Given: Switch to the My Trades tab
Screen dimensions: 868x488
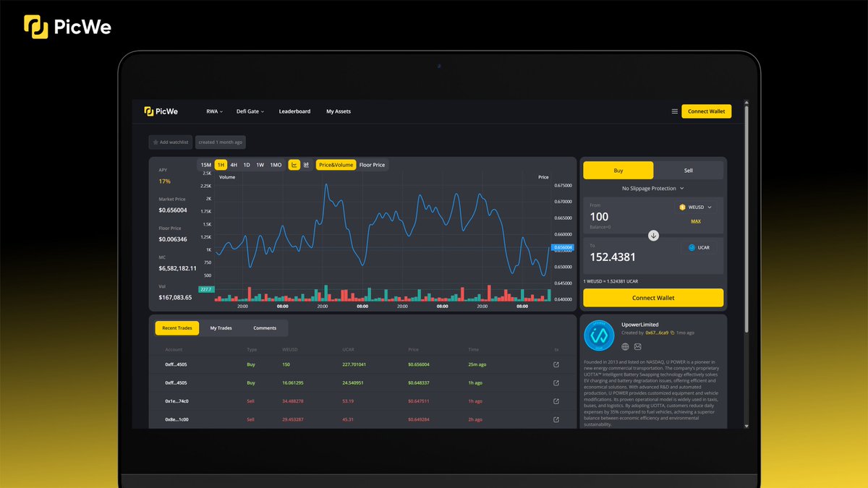Looking at the screenshot, I should [220, 328].
